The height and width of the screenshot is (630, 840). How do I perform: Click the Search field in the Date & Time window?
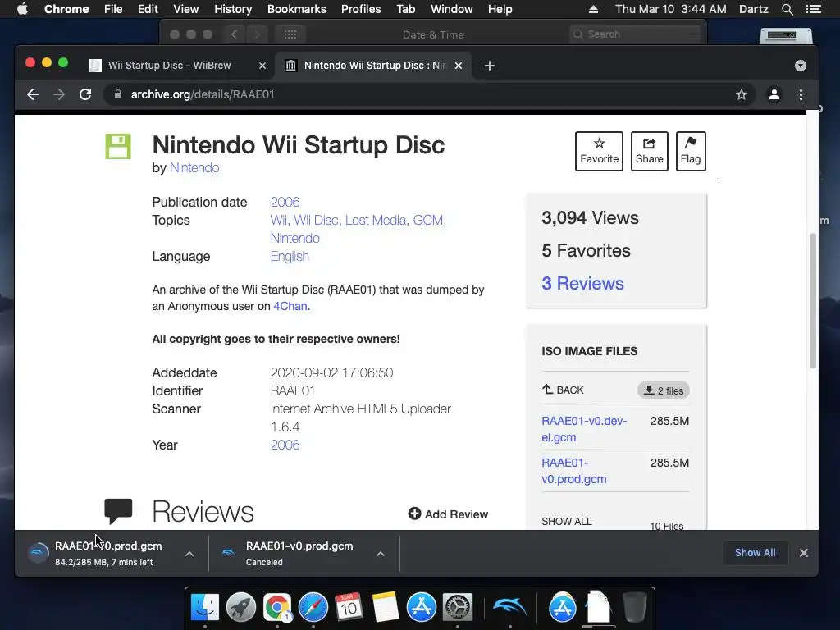click(x=636, y=34)
